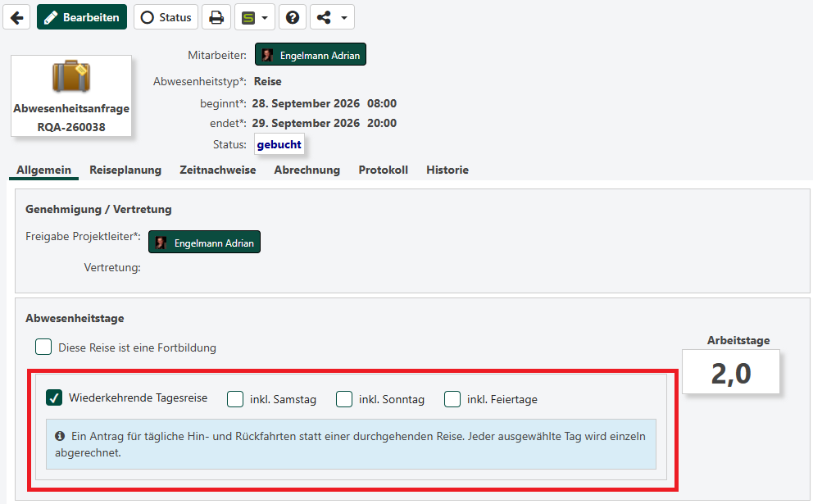Open the help question mark icon
This screenshot has width=813, height=504.
(x=293, y=17)
